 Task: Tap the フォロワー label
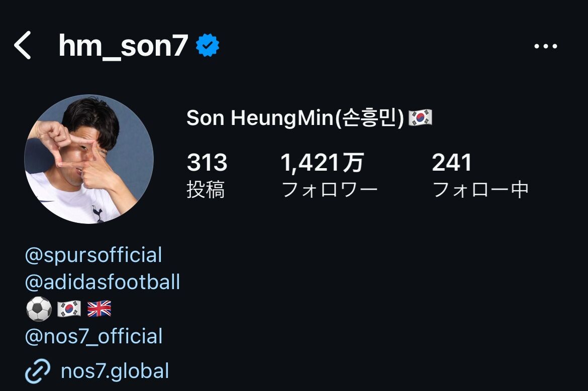pos(329,190)
